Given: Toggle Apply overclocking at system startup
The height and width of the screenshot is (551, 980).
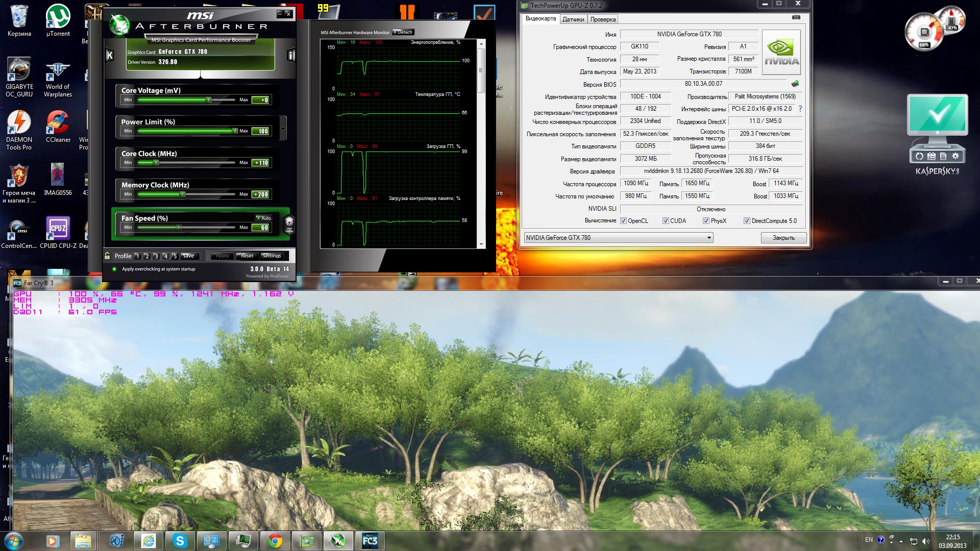Looking at the screenshot, I should pos(114,269).
